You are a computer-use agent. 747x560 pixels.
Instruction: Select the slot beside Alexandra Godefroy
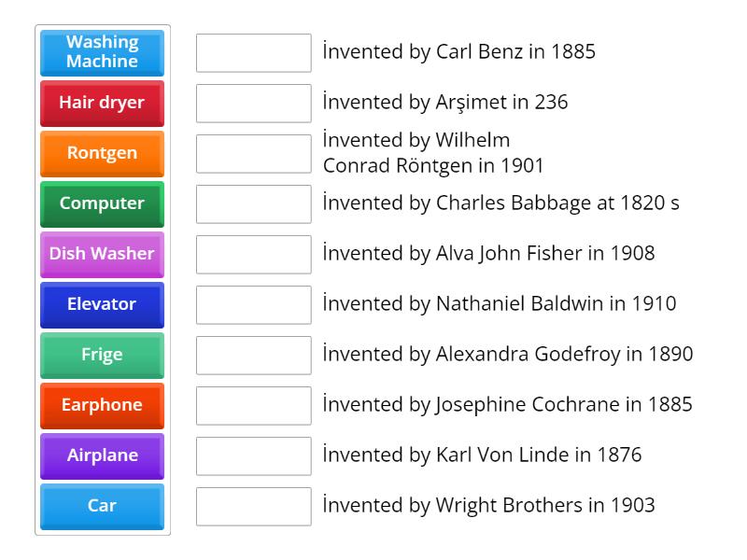pyautogui.click(x=253, y=356)
